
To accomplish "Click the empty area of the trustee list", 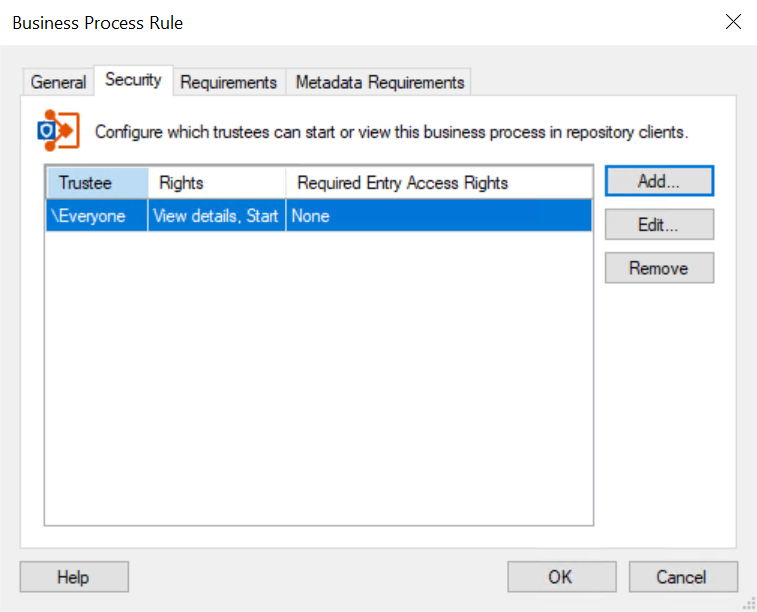I will (318, 380).
